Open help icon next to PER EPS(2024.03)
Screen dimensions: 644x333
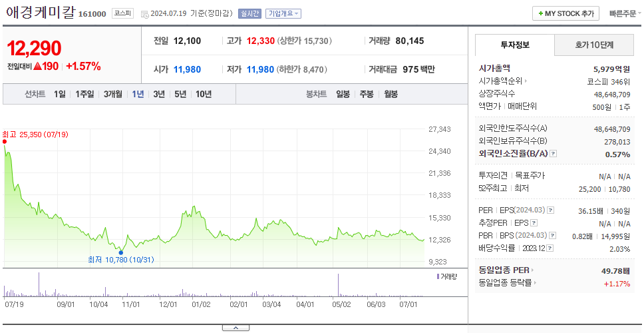coord(551,210)
